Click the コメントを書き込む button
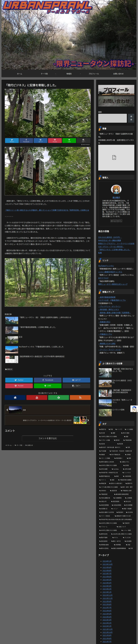 48,438
